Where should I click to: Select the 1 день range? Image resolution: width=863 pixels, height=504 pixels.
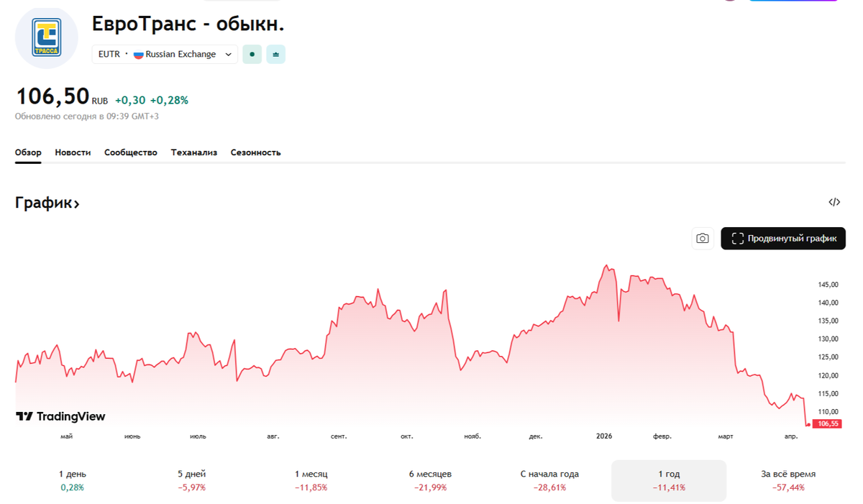[72, 480]
